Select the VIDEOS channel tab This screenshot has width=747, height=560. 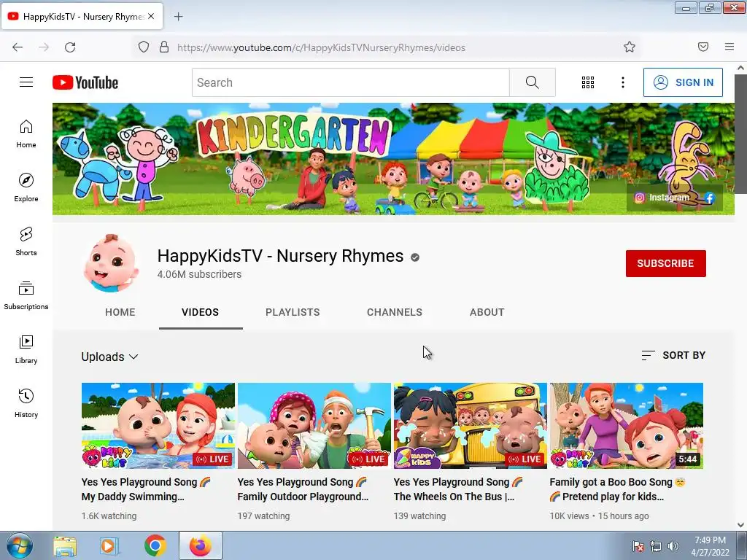click(200, 312)
